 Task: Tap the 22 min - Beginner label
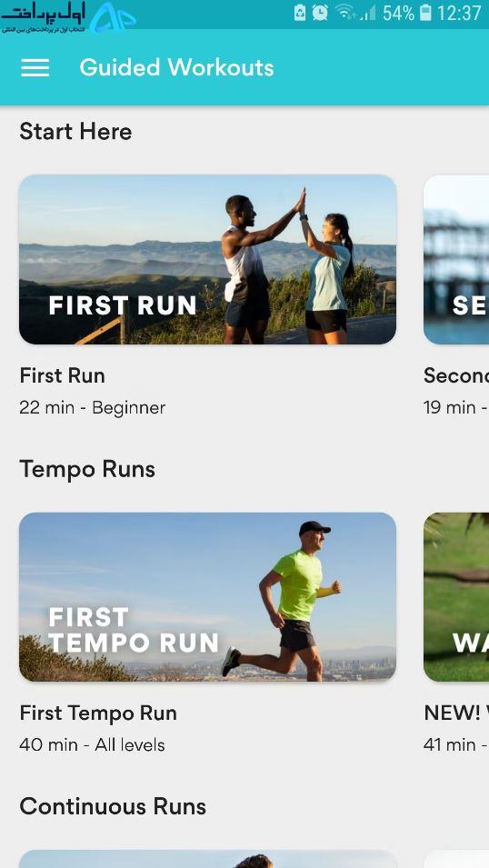92,408
